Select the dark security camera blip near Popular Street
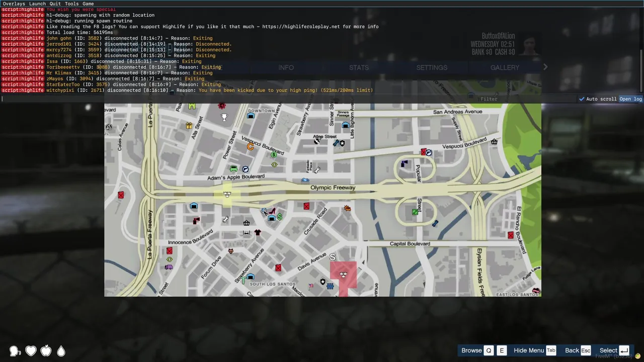 (405, 163)
